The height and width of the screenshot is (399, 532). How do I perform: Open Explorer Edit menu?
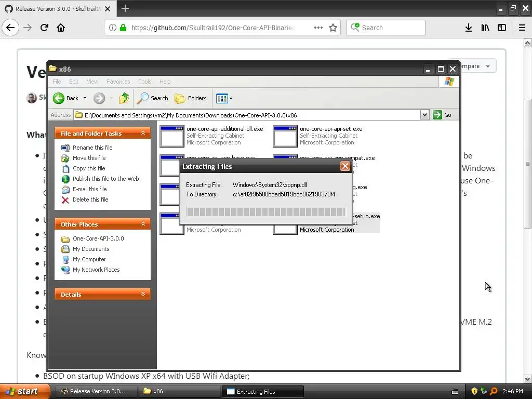pyautogui.click(x=74, y=82)
